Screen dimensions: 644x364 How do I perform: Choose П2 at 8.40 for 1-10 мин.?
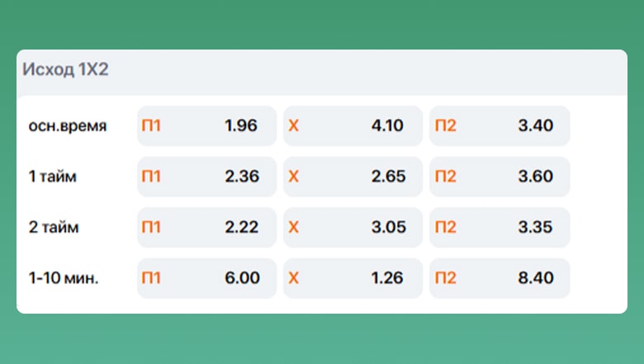tap(500, 278)
